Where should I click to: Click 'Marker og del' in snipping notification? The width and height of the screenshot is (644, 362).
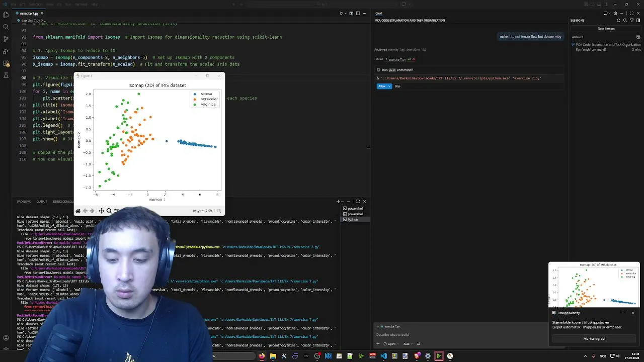click(x=594, y=338)
